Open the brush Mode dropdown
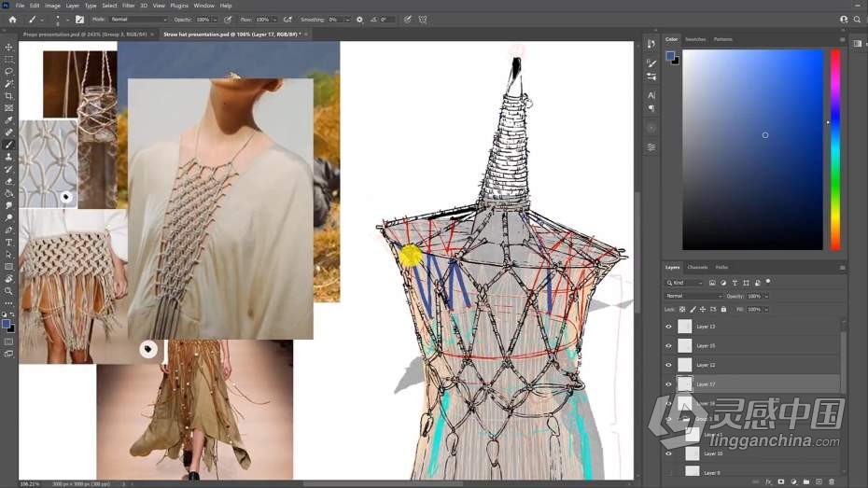The height and width of the screenshot is (488, 868). pos(138,19)
